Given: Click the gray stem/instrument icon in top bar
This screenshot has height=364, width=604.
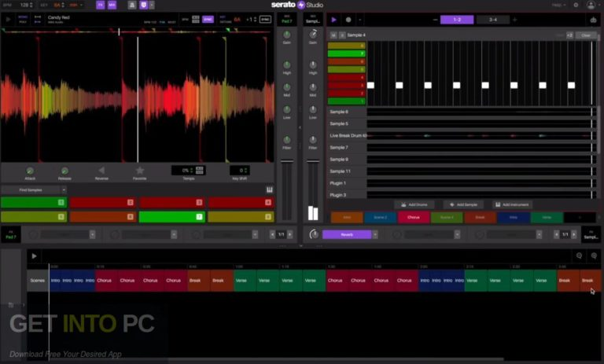Looking at the screenshot, I should coord(132,5).
